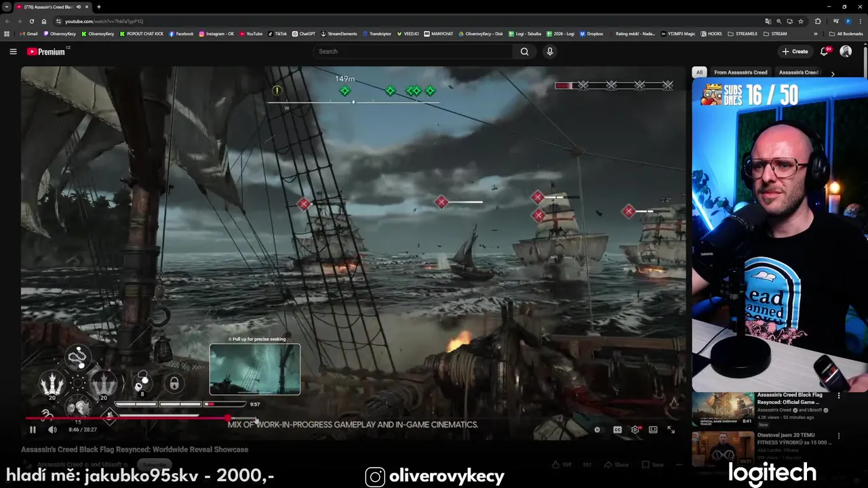Screen dimensions: 868x488
Task: Click the search magnifier button
Action: click(524, 52)
